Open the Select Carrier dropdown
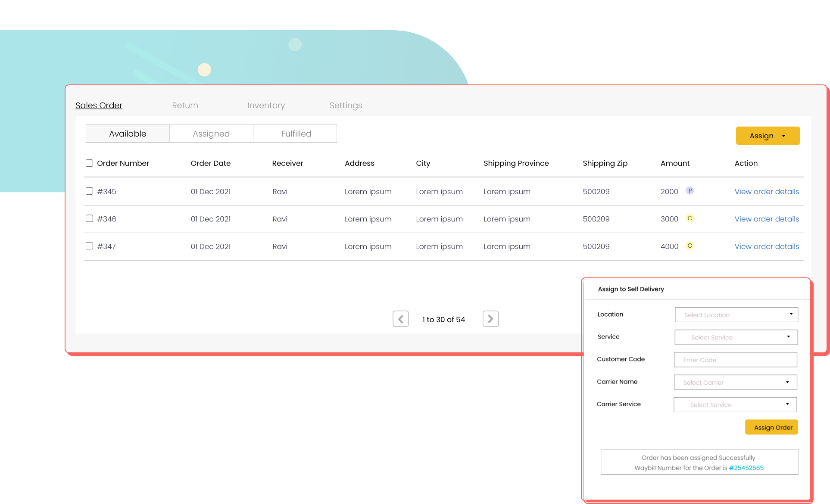 [735, 382]
